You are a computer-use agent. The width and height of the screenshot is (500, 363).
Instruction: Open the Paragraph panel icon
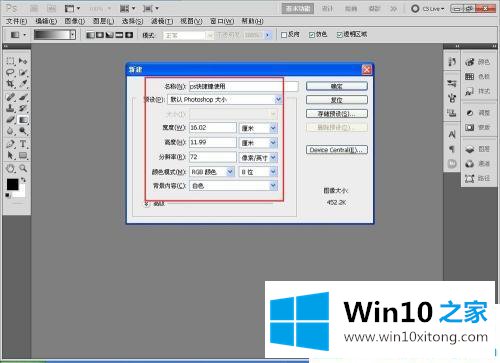pos(452,149)
